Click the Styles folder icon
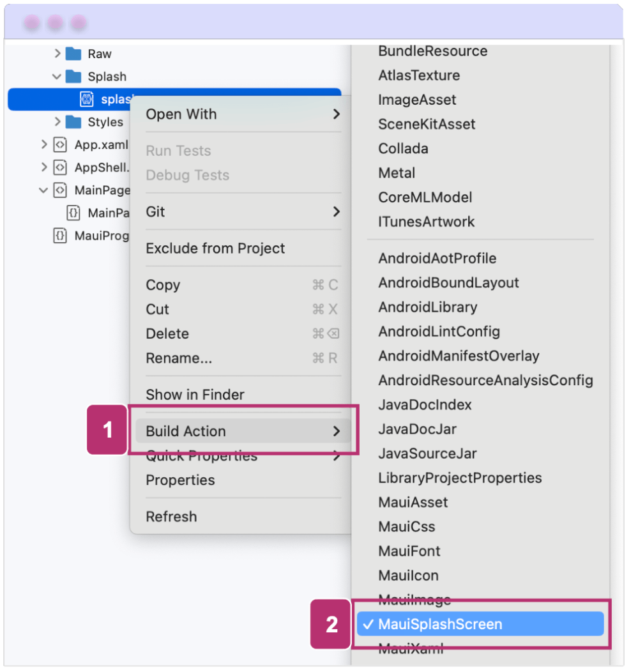631x672 pixels. (x=73, y=122)
